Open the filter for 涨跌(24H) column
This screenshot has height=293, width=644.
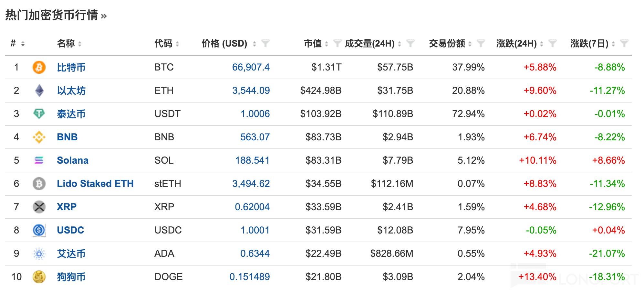point(553,43)
